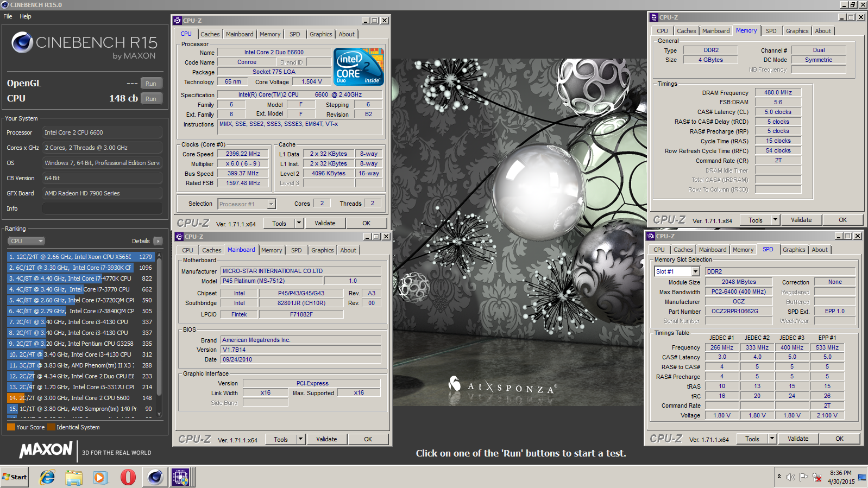Select ranking row 2 Core i7-3930K
This screenshot has height=488, width=868.
(x=81, y=268)
